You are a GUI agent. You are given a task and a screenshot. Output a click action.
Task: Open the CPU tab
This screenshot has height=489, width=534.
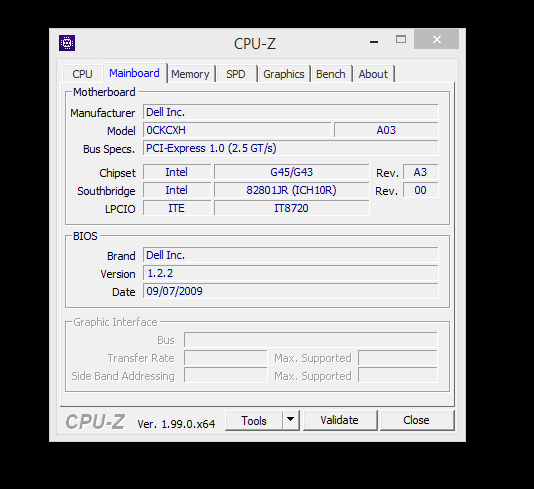(x=82, y=74)
